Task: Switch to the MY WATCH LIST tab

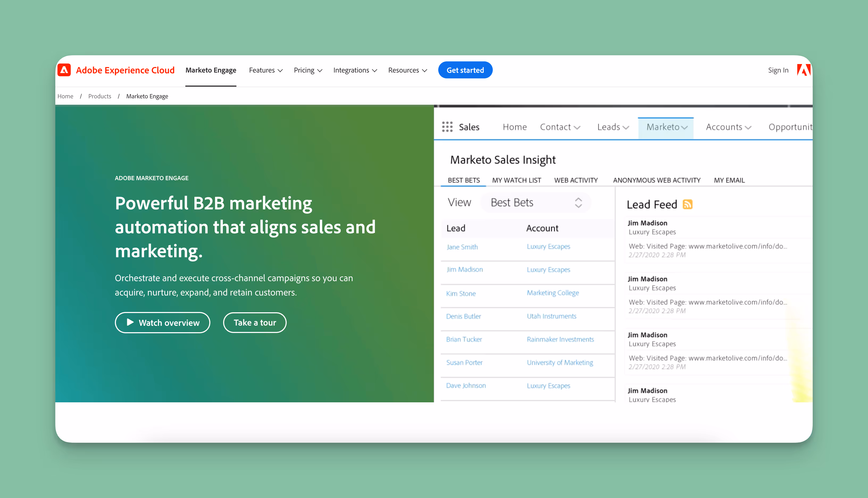Action: [516, 180]
